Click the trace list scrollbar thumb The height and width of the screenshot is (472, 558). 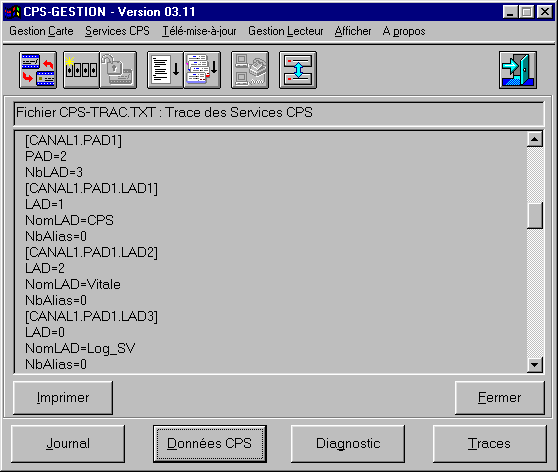click(x=535, y=215)
